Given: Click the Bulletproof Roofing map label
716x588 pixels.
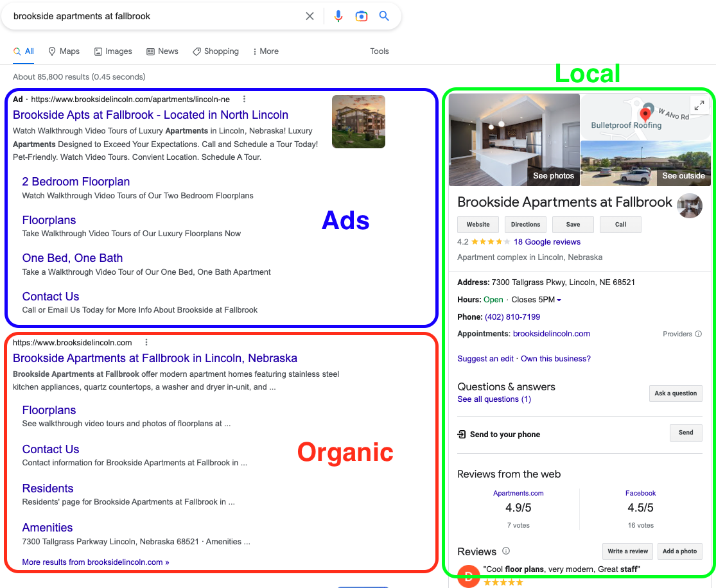Looking at the screenshot, I should coord(626,125).
